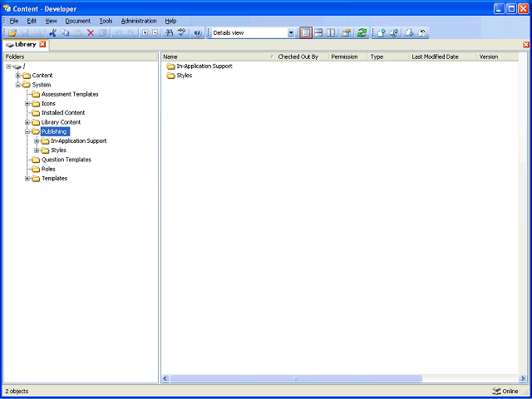Image resolution: width=532 pixels, height=399 pixels.
Task: Switch to the Library tab
Action: point(26,44)
